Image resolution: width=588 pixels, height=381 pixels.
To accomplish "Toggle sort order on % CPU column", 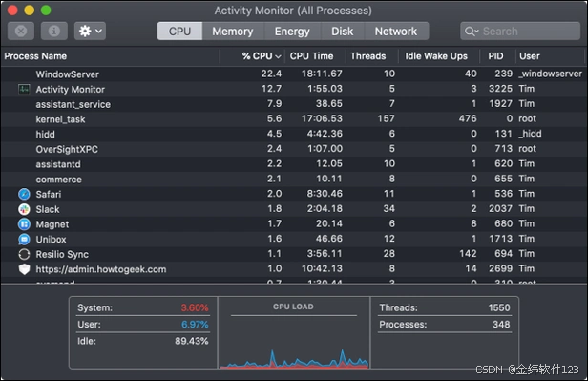I will click(262, 56).
